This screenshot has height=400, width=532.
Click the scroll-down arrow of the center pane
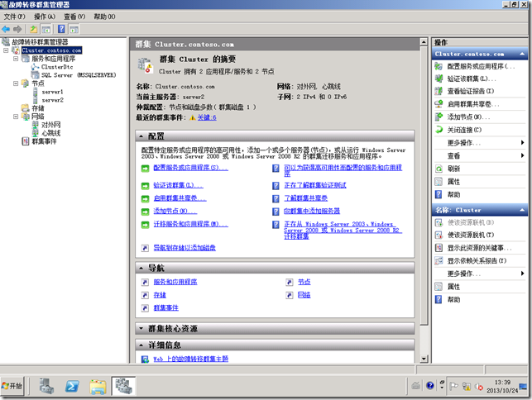424,359
